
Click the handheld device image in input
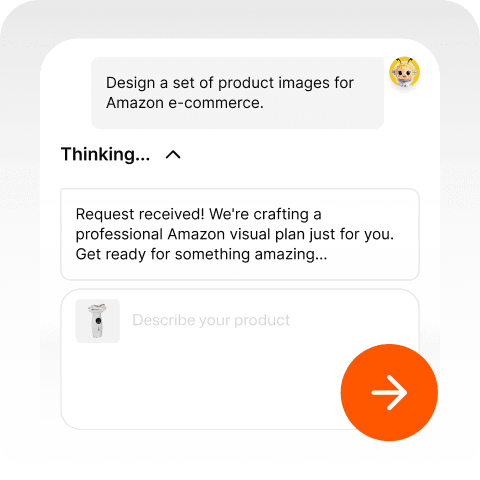(x=97, y=321)
